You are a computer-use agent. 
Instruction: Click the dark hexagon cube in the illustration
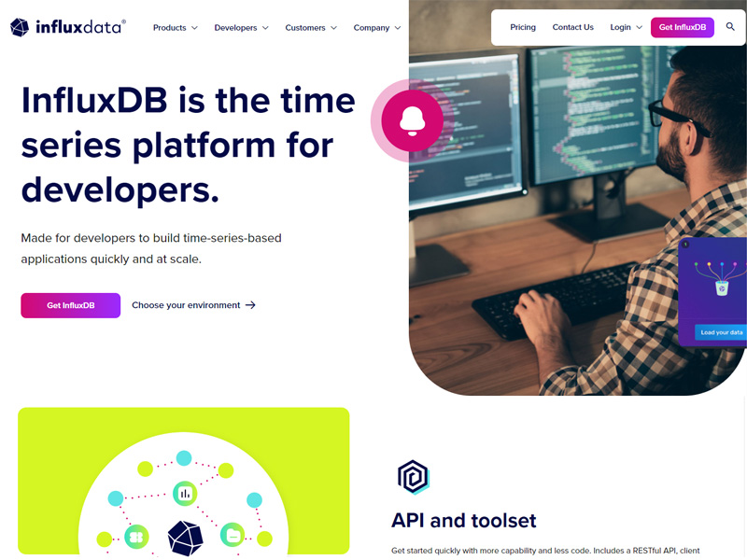click(186, 539)
